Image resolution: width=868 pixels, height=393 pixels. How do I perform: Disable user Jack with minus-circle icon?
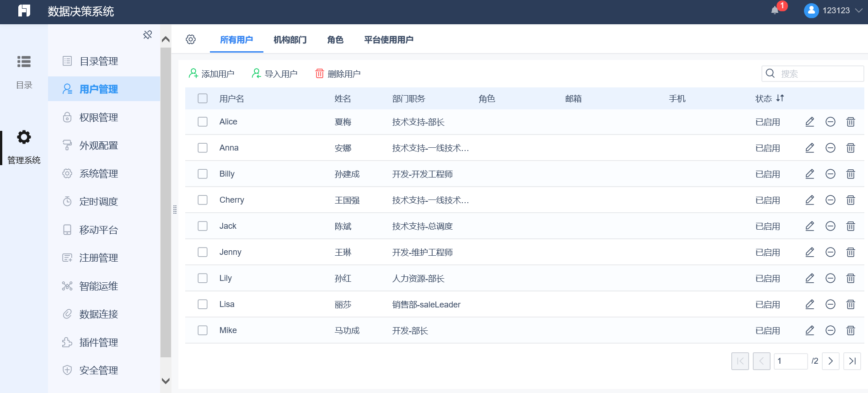tap(830, 226)
